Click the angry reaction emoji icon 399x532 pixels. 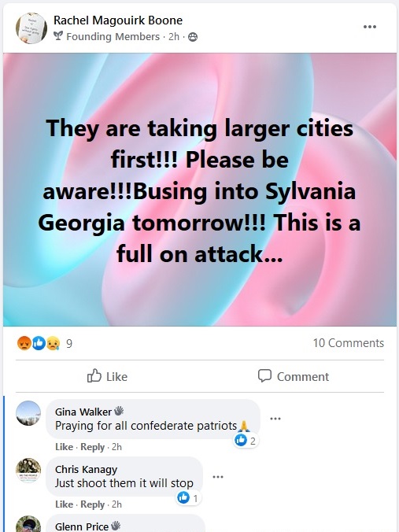24,343
